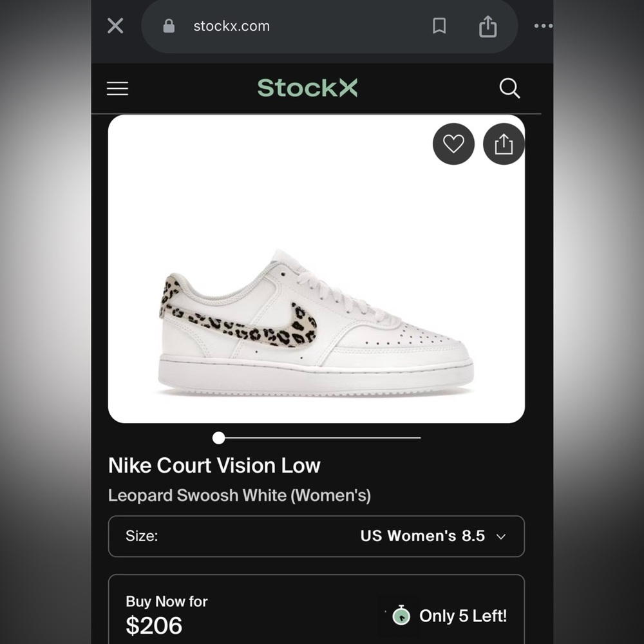Screen dimensions: 644x644
Task: Bookmark this page in browser bar
Action: click(439, 26)
